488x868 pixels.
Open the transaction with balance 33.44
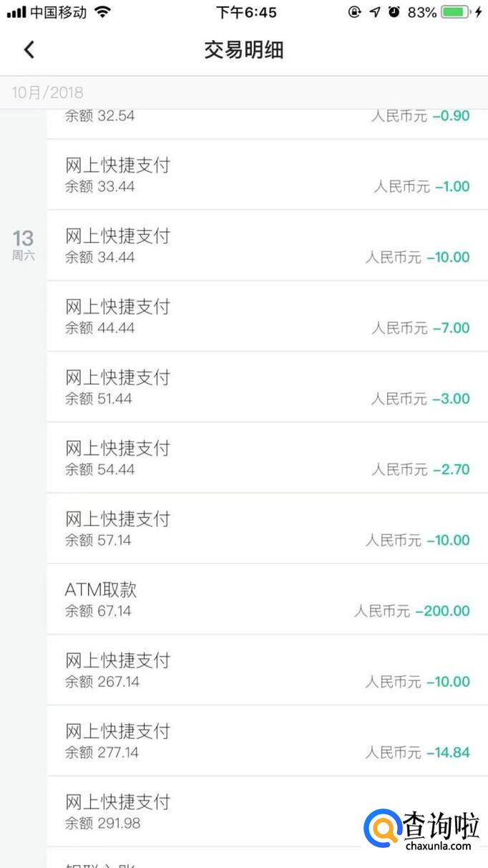tap(267, 175)
